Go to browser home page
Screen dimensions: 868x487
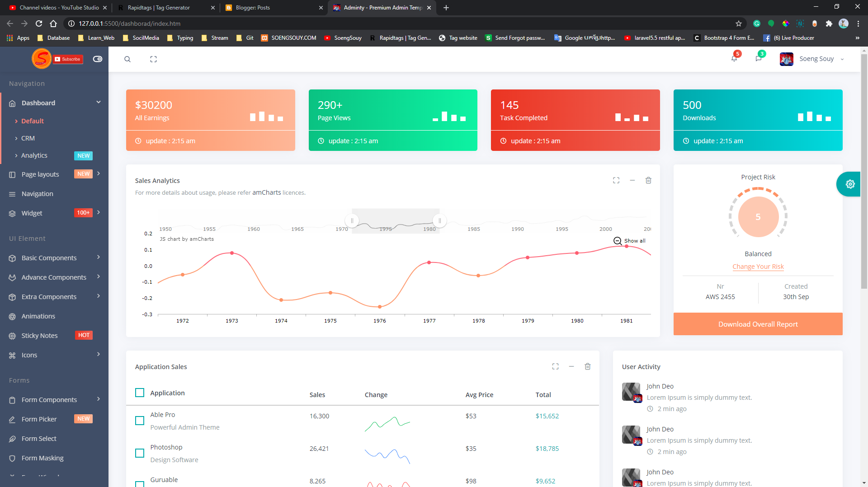click(53, 23)
